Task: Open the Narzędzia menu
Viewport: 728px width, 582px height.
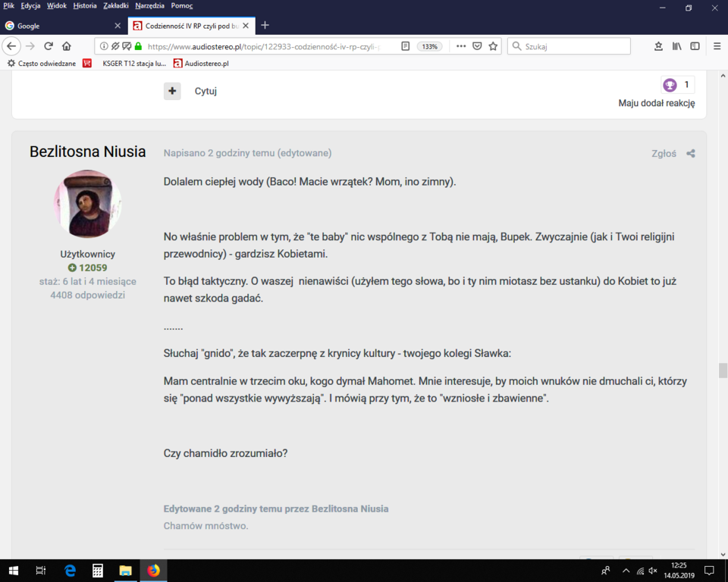Action: point(149,6)
